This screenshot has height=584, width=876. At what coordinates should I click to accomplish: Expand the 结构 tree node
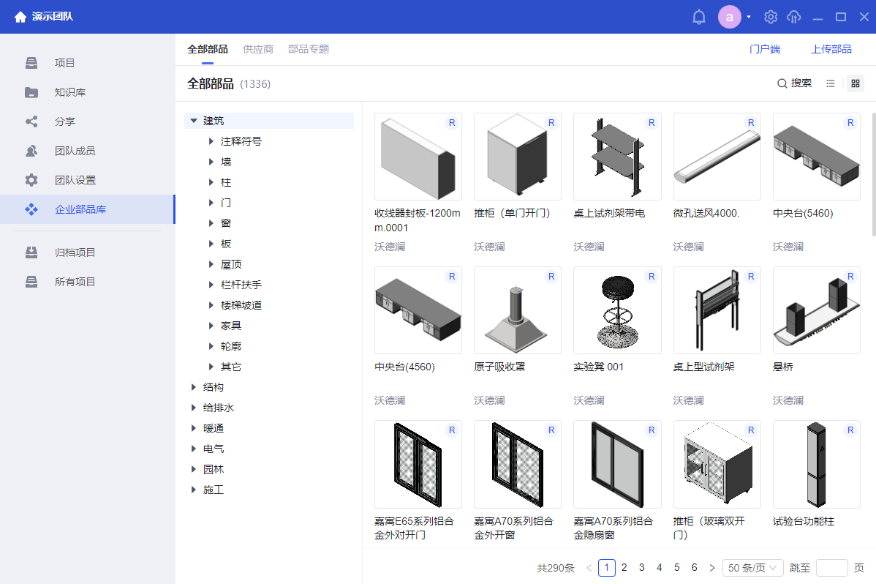coord(193,387)
